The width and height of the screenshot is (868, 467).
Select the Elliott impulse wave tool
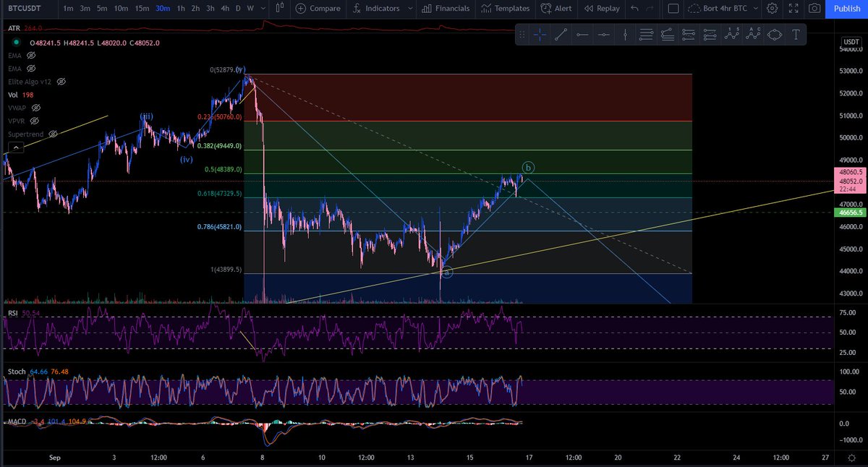click(732, 35)
